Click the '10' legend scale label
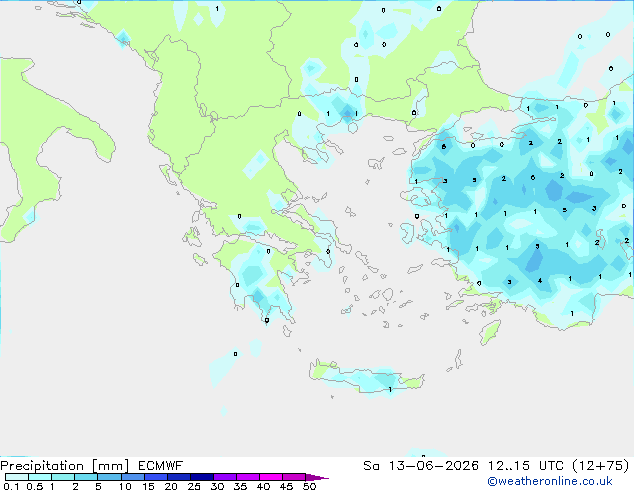 coord(125,486)
